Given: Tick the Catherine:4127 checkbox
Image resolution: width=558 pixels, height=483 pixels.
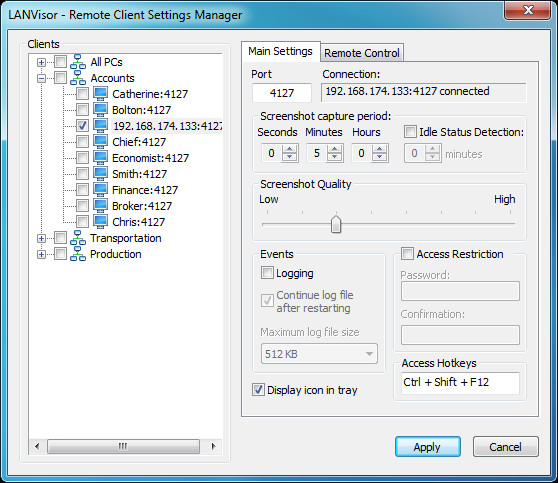Looking at the screenshot, I should pos(82,94).
